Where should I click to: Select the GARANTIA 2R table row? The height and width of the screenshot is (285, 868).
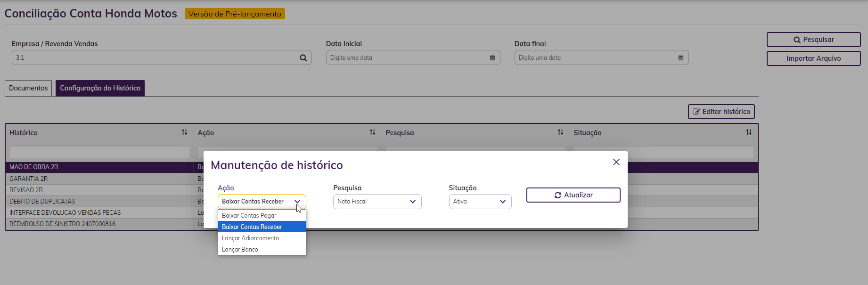(94, 179)
